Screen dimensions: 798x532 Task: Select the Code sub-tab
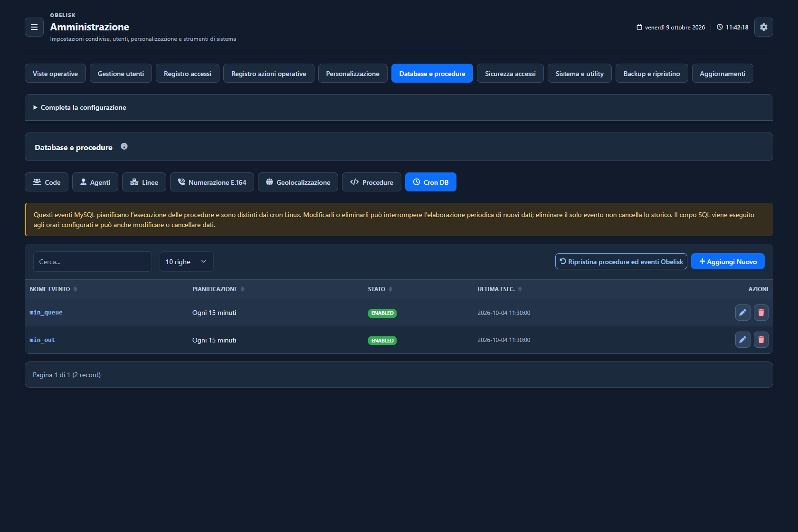(x=47, y=182)
